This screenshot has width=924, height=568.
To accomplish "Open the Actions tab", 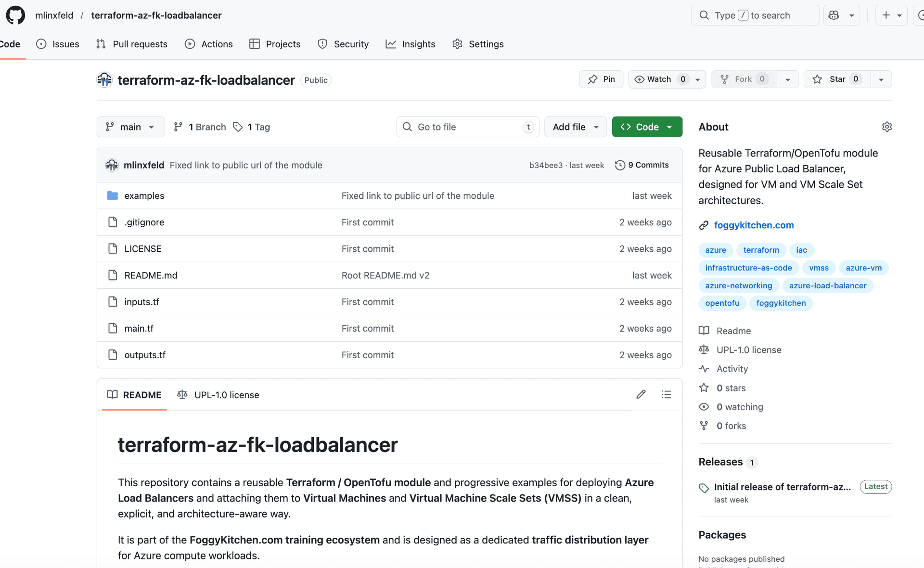I will (x=209, y=44).
